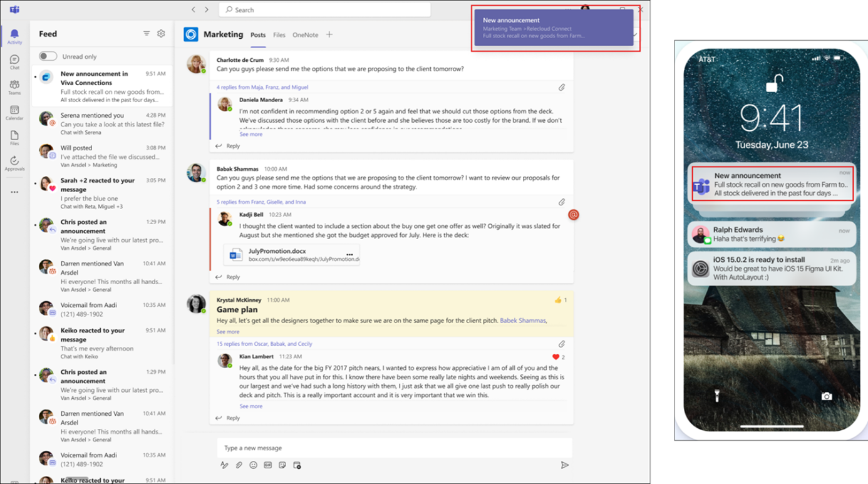Viewport: 868px width, 484px height.
Task: Expand 4 replies from Maja, Franz, Miguel
Action: 262,87
